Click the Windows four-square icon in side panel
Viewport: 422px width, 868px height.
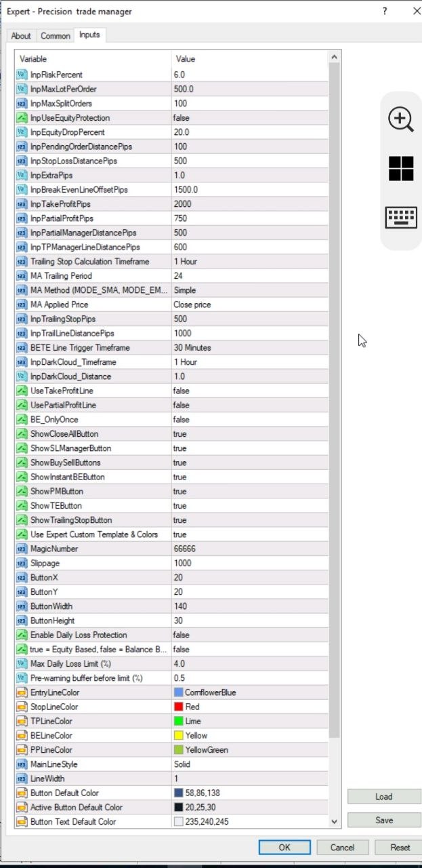[x=400, y=169]
